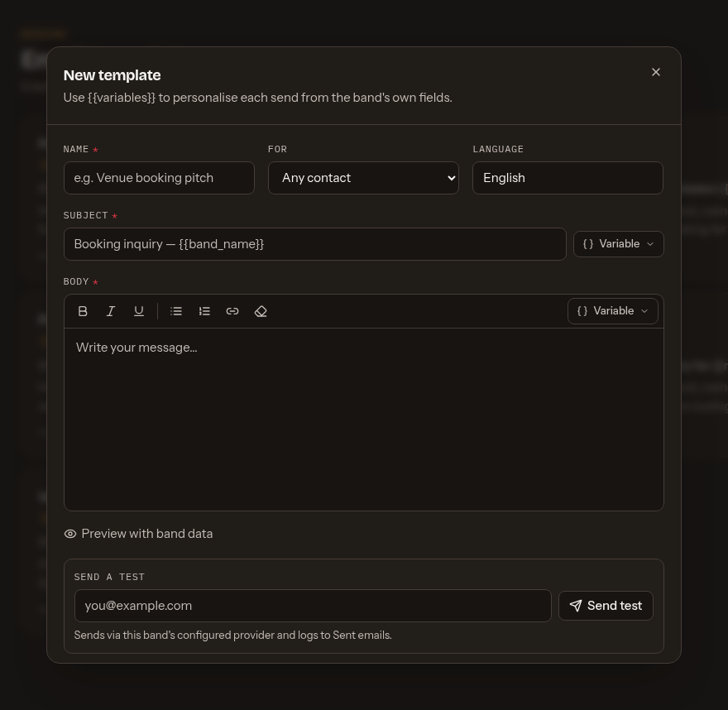Open the body Variable dropdown
Screen dimensions: 728x710
tap(612, 311)
